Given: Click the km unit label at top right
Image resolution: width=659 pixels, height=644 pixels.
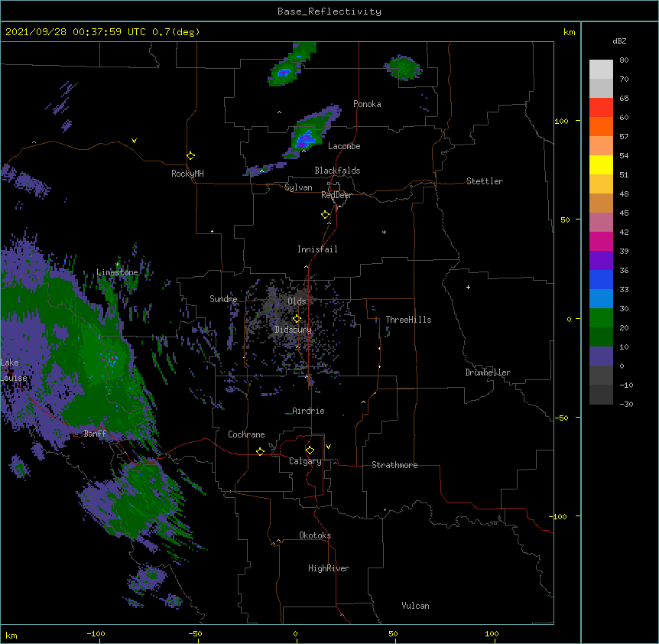Looking at the screenshot, I should coord(570,32).
